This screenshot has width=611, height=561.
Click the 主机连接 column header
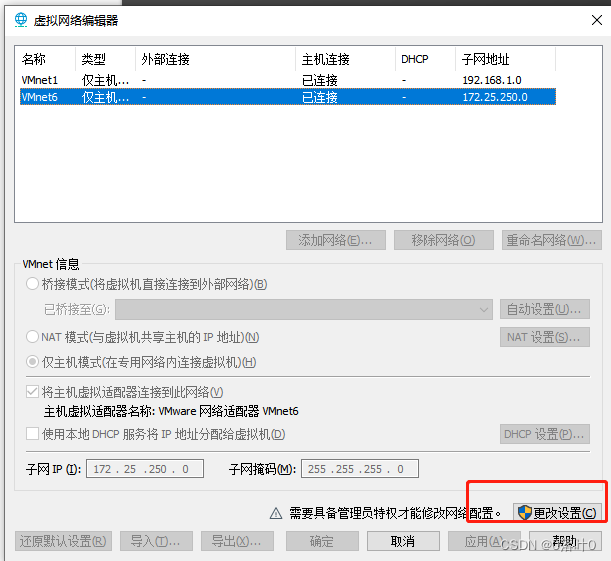[x=346, y=59]
